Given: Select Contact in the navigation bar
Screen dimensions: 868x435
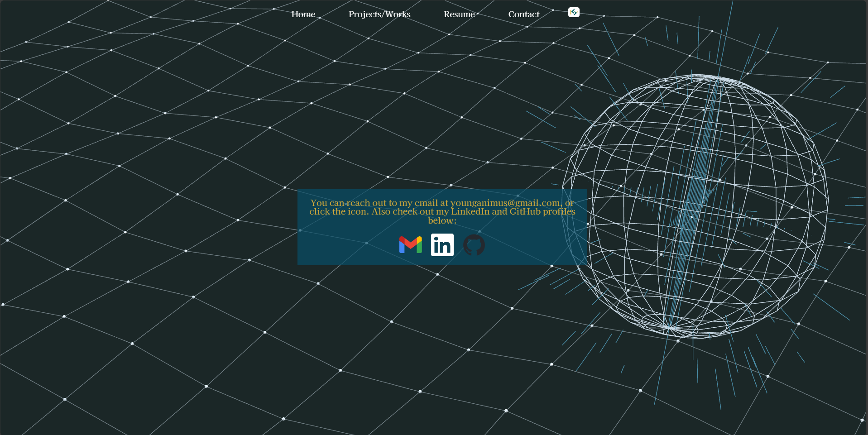Looking at the screenshot, I should click(523, 14).
